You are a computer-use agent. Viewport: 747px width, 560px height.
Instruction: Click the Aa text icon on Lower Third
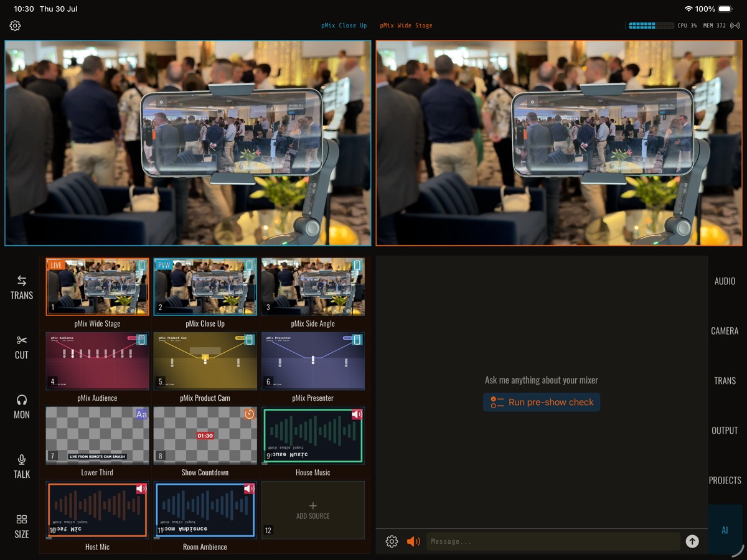click(142, 414)
